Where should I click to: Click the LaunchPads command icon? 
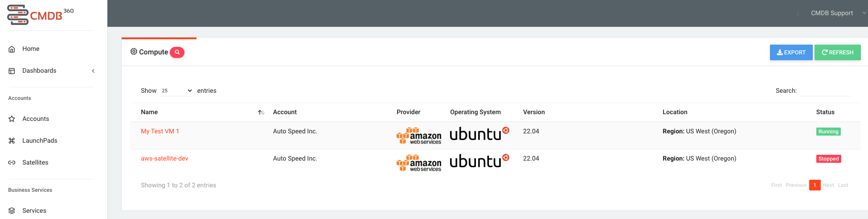(x=12, y=141)
